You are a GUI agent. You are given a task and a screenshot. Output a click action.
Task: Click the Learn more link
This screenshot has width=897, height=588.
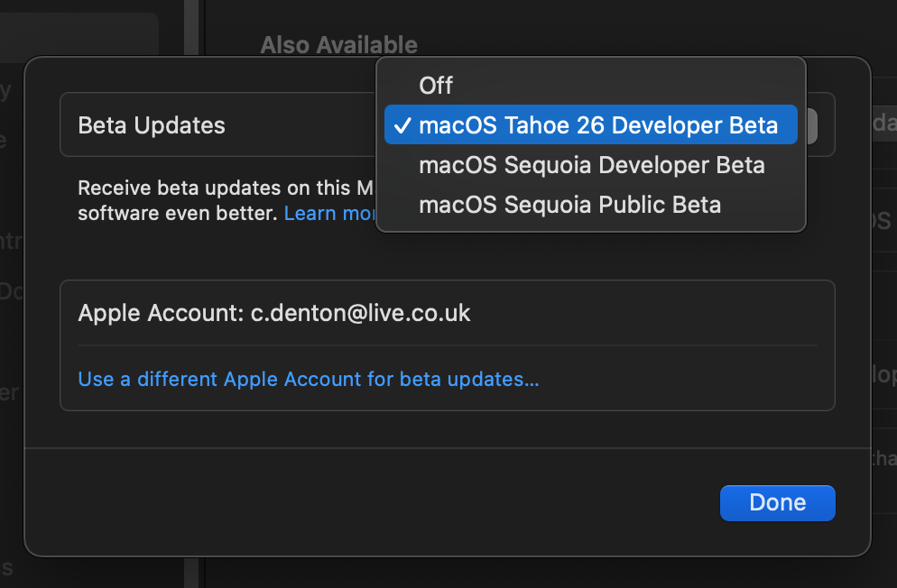click(329, 213)
